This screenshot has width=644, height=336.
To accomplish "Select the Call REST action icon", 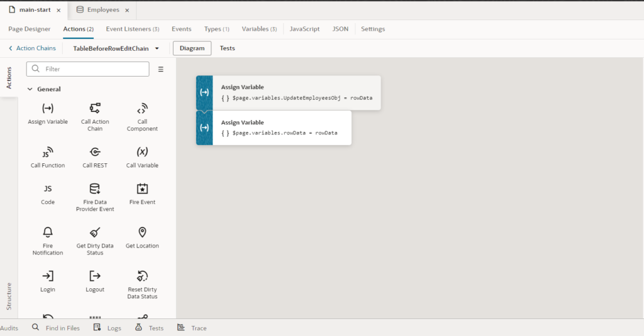I will [x=95, y=152].
